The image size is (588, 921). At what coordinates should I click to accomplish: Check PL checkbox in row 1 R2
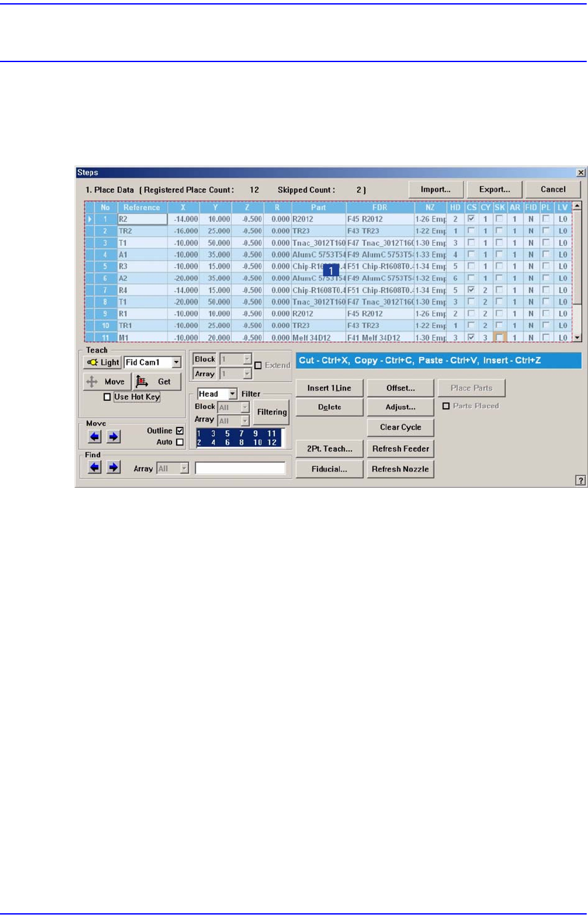(x=545, y=219)
